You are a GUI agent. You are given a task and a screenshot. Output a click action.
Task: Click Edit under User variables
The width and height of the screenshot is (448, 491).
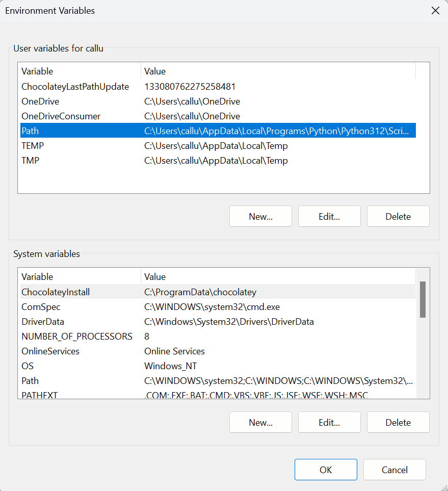(x=329, y=216)
